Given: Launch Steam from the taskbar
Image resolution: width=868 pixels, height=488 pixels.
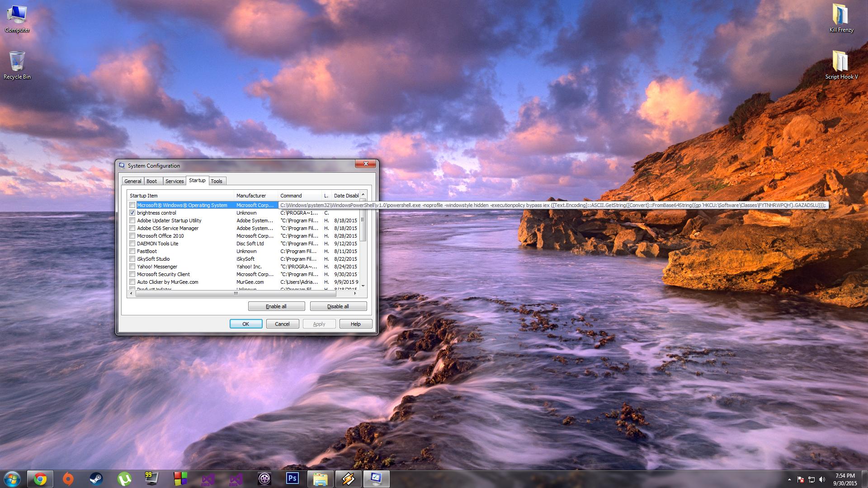Looking at the screenshot, I should click(96, 479).
